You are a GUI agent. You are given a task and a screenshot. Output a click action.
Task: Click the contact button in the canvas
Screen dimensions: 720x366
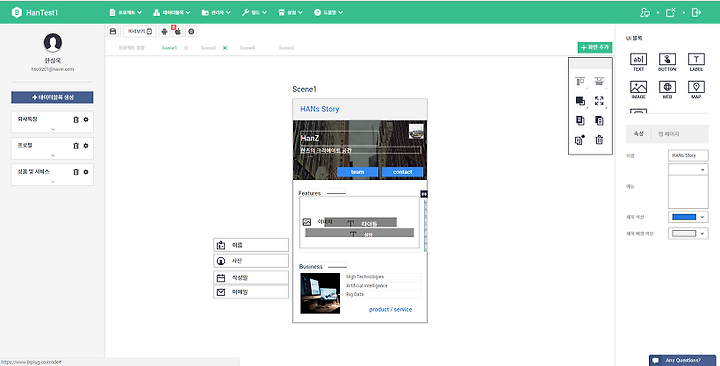coord(402,172)
